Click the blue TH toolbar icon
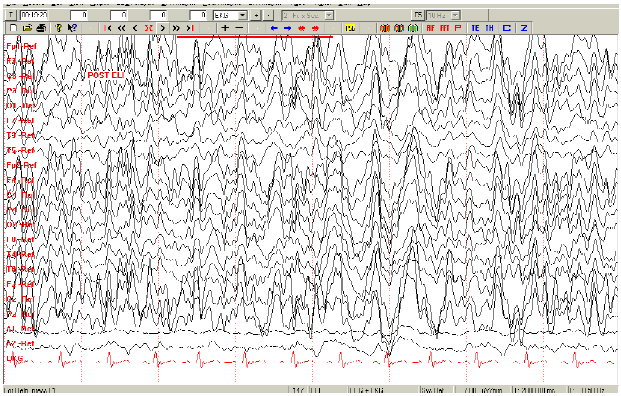Viewport: 621px width, 396px height. coord(490,28)
